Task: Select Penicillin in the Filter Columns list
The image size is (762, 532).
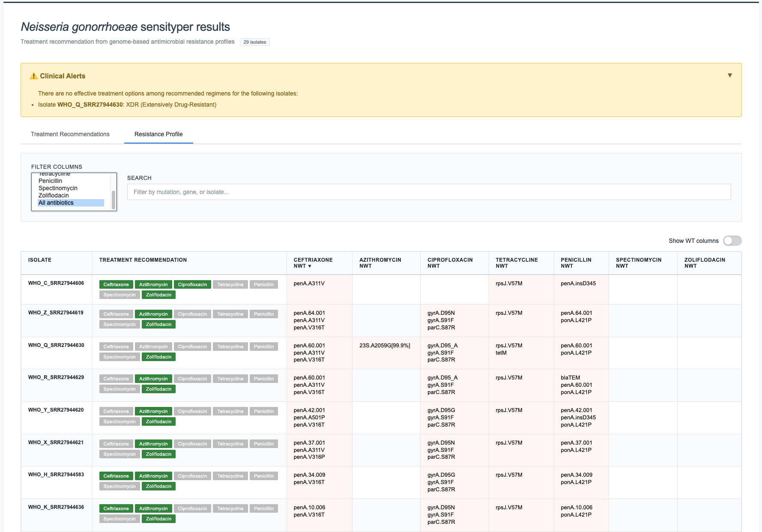Action: pyautogui.click(x=50, y=181)
